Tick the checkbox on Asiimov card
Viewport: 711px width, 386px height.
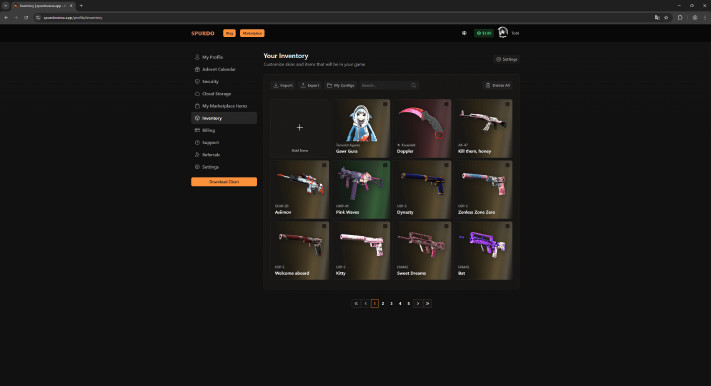click(x=324, y=165)
